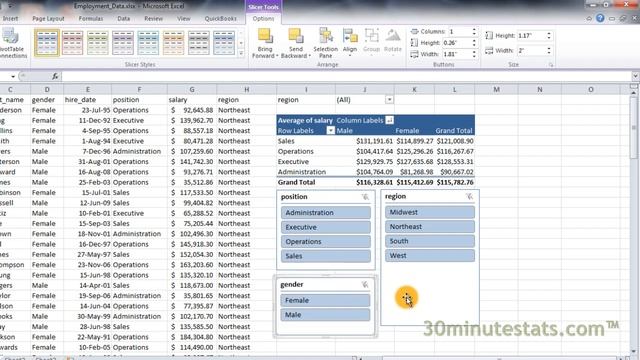The width and height of the screenshot is (640, 360).
Task: Toggle Operations in position slicer
Action: 326,242
